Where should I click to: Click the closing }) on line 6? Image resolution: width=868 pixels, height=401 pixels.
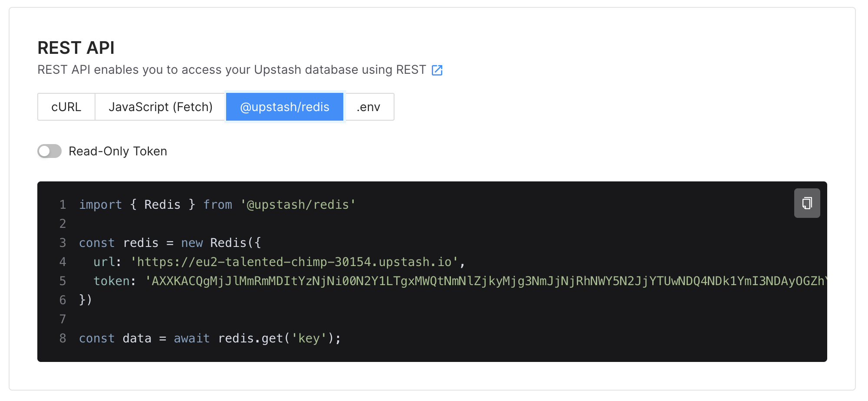pyautogui.click(x=85, y=300)
